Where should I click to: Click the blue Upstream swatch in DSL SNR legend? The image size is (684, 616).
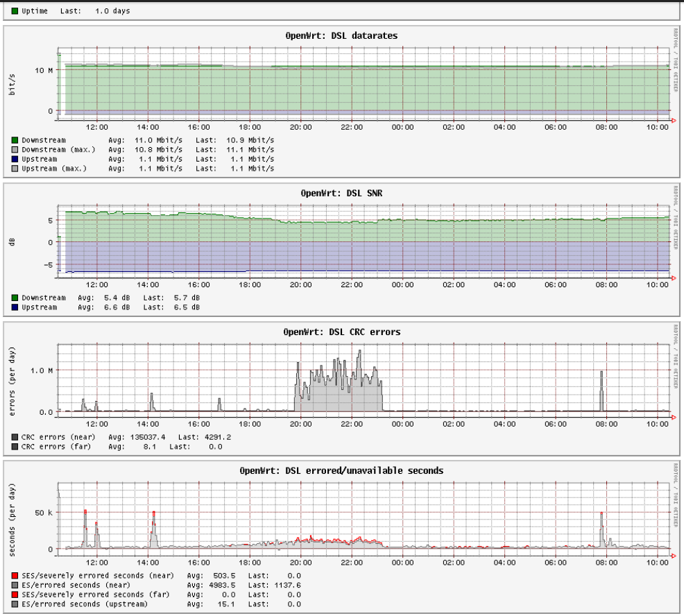point(15,307)
